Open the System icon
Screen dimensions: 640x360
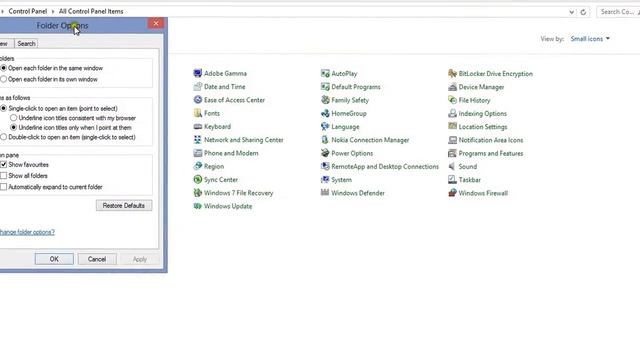click(325, 180)
